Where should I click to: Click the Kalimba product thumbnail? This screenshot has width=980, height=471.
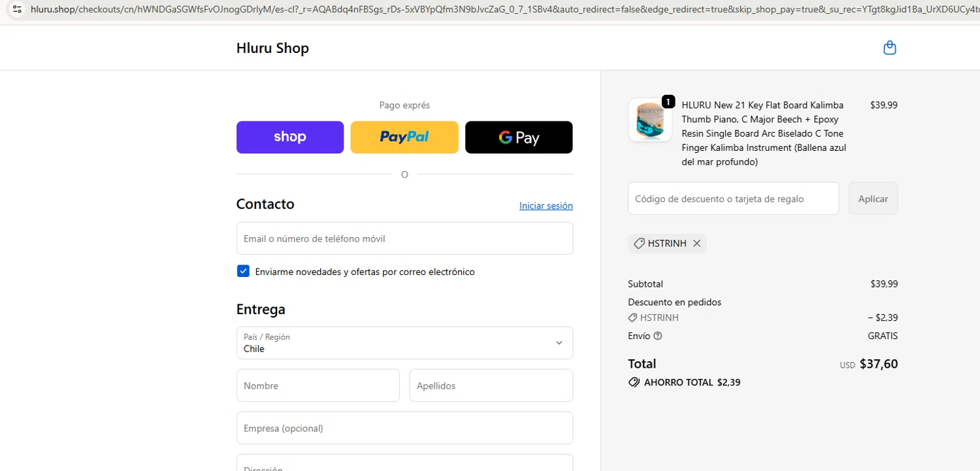[x=650, y=120]
